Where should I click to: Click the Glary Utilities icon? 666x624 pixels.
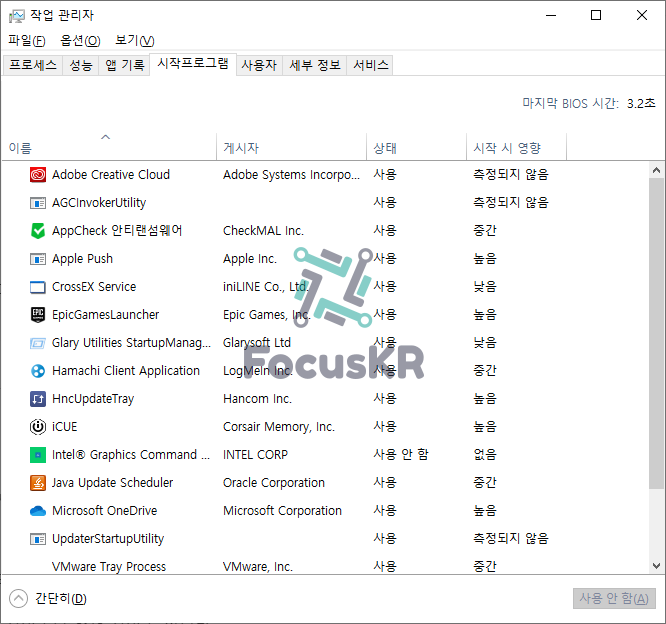pyautogui.click(x=38, y=343)
